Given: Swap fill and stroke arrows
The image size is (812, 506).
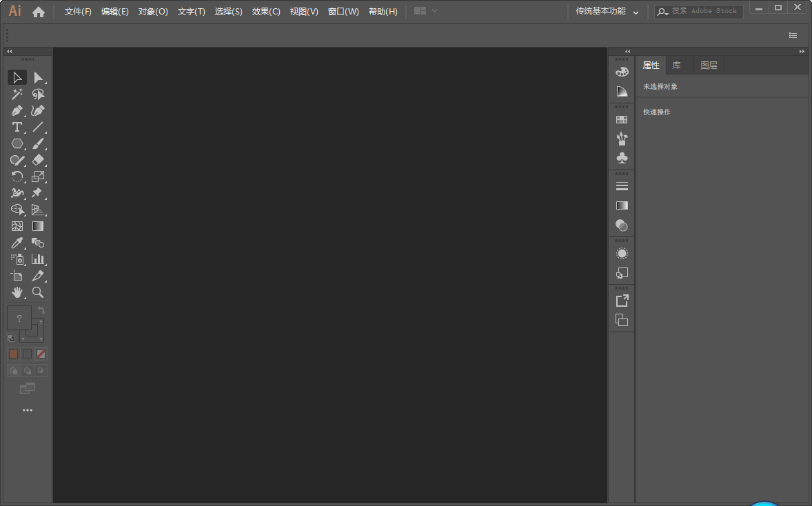Looking at the screenshot, I should [x=41, y=310].
